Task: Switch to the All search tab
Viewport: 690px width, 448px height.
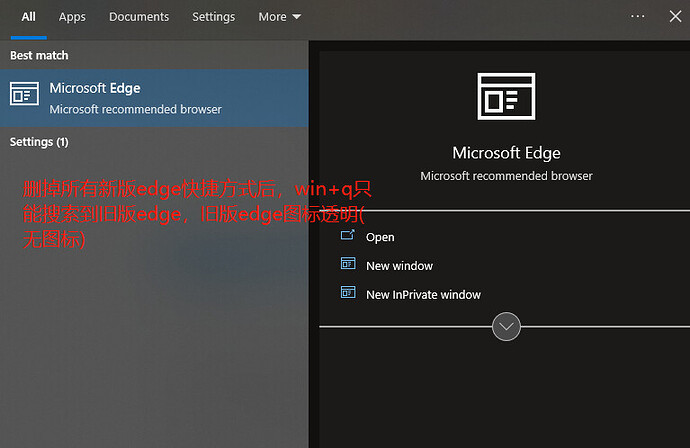Action: click(29, 17)
